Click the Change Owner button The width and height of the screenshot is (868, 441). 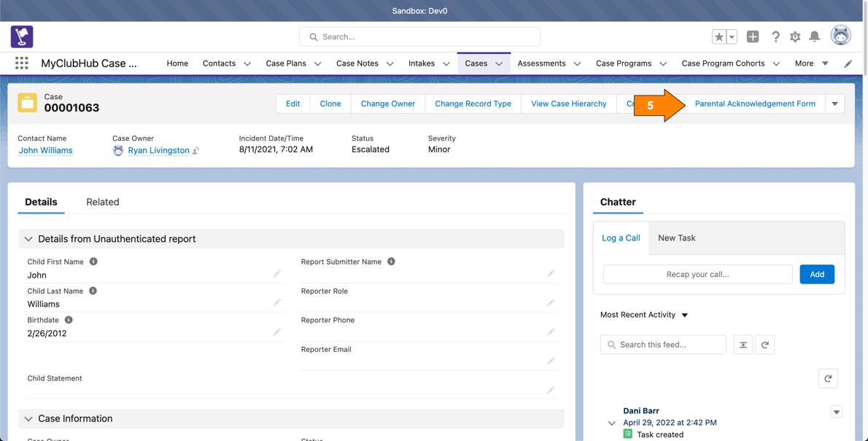coord(387,104)
